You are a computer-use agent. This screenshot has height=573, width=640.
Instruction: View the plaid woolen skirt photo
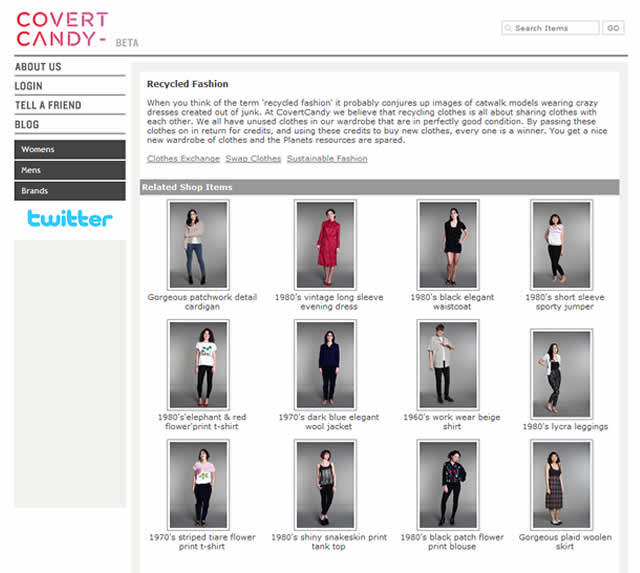point(562,485)
